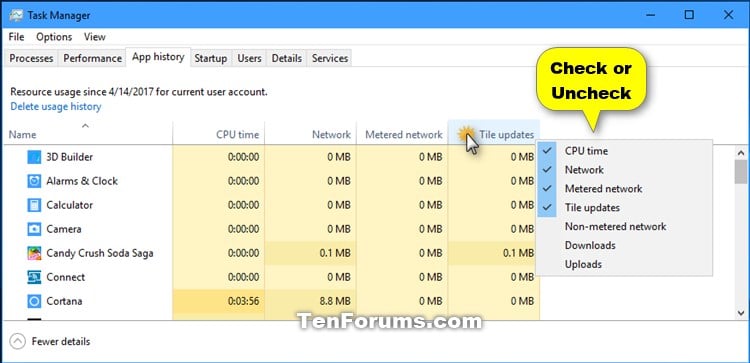
Task: Click the scrollbar down arrow
Action: pyautogui.click(x=741, y=313)
